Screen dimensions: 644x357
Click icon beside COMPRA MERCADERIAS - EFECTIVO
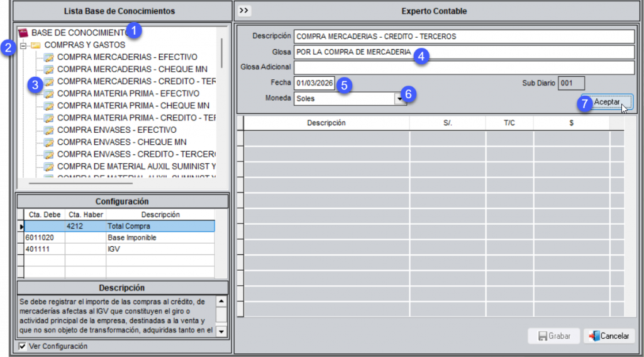(x=49, y=57)
